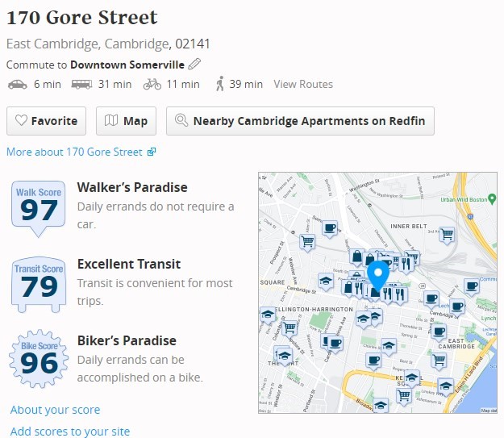Select the grocery cart marker beside Inner Belt
The height and width of the screenshot is (438, 504).
[447, 235]
